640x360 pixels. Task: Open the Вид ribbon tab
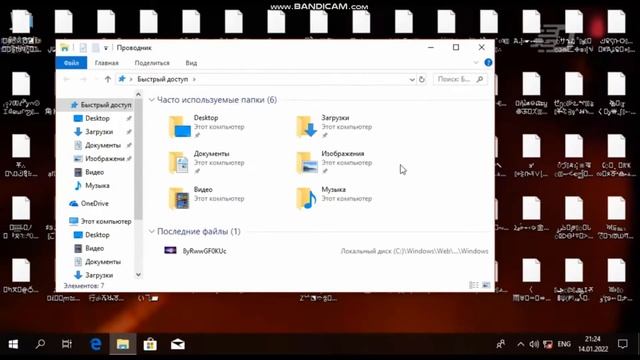191,63
